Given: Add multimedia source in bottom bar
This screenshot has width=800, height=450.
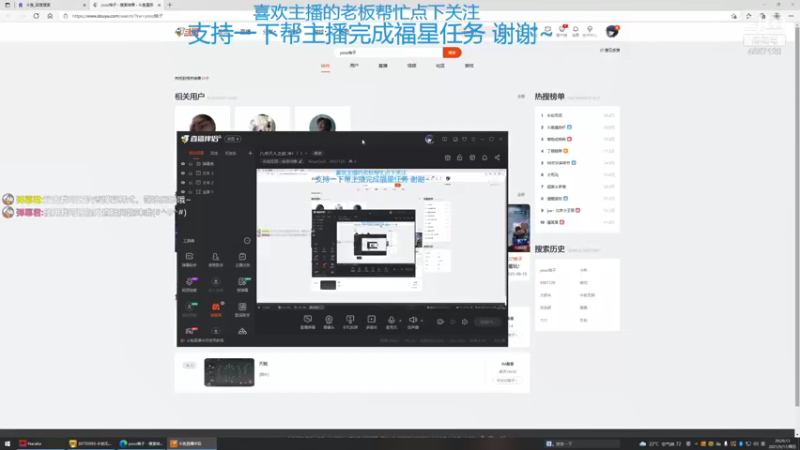Looking at the screenshot, I should [x=371, y=322].
